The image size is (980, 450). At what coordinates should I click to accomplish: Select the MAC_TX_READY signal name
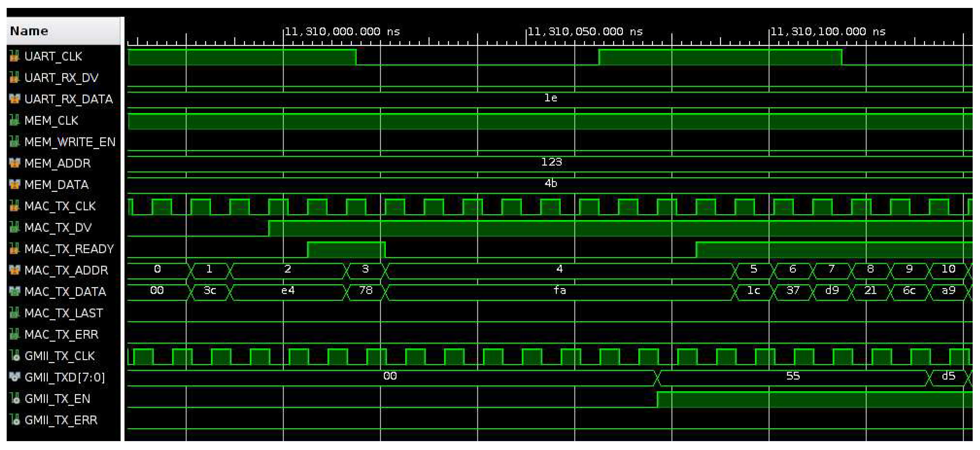69,249
